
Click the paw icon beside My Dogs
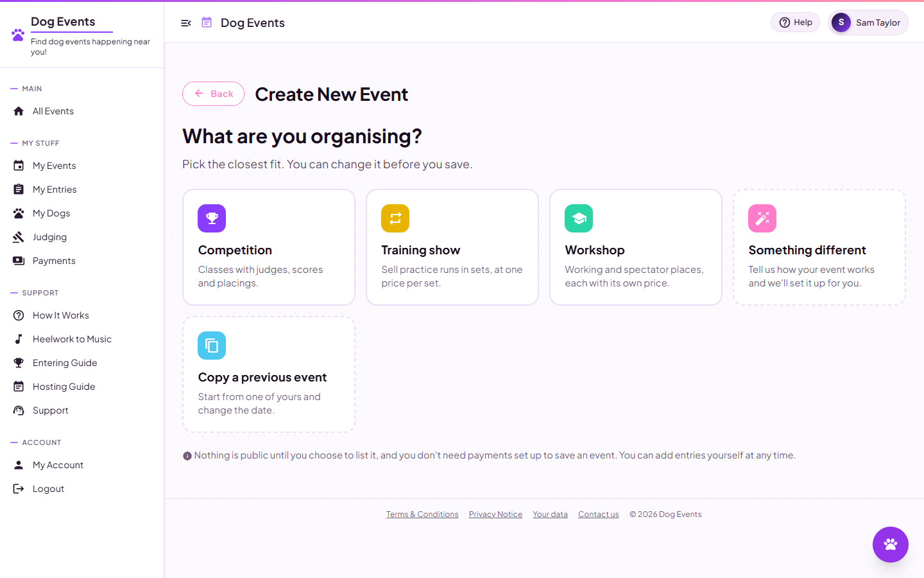pyautogui.click(x=19, y=213)
